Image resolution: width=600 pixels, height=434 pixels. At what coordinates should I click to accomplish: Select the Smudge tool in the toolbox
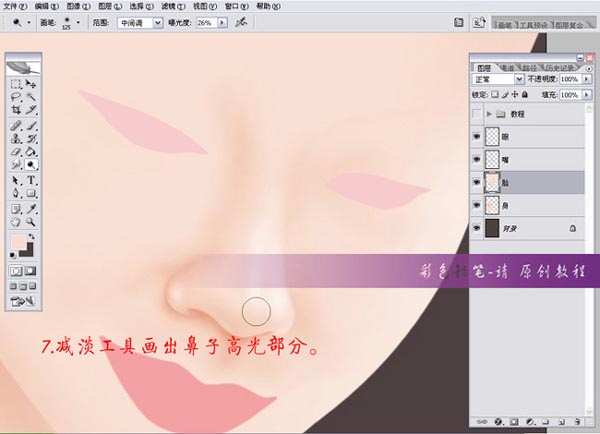pos(16,165)
